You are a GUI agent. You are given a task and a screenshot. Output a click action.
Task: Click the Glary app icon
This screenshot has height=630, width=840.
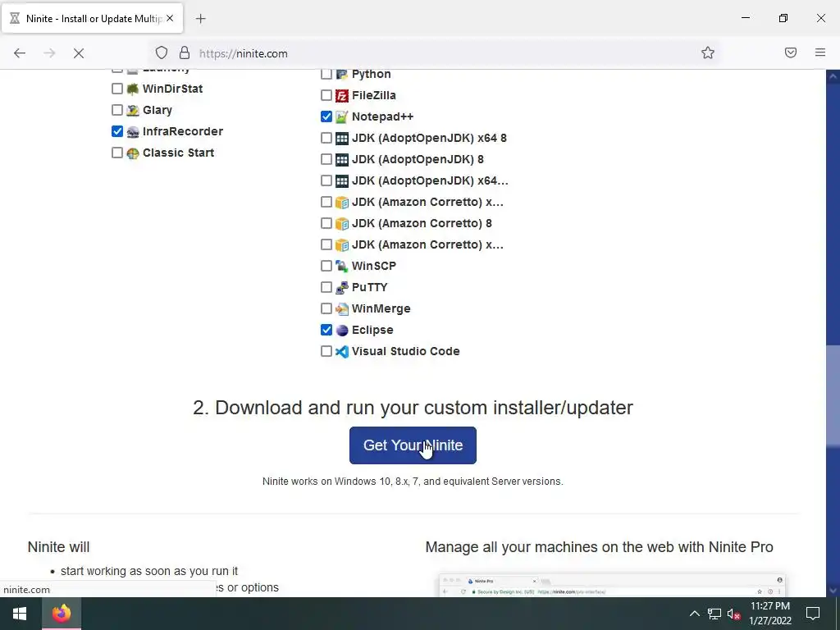tap(132, 111)
